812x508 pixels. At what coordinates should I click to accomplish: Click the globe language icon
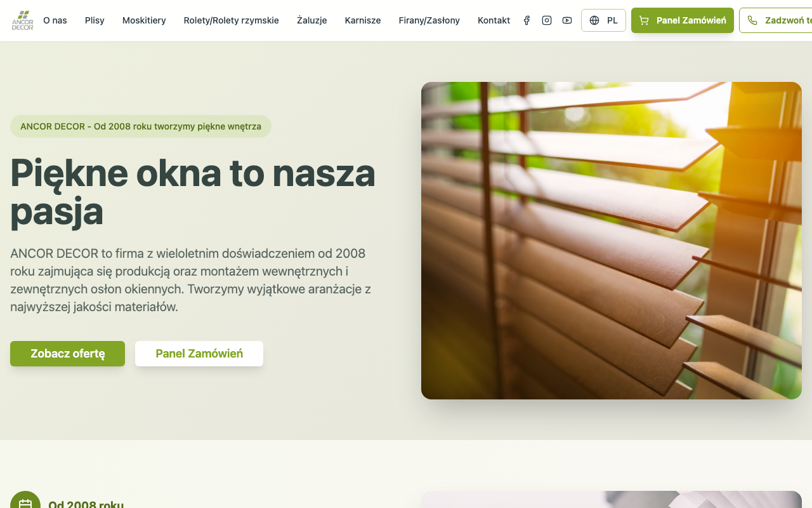coord(594,20)
